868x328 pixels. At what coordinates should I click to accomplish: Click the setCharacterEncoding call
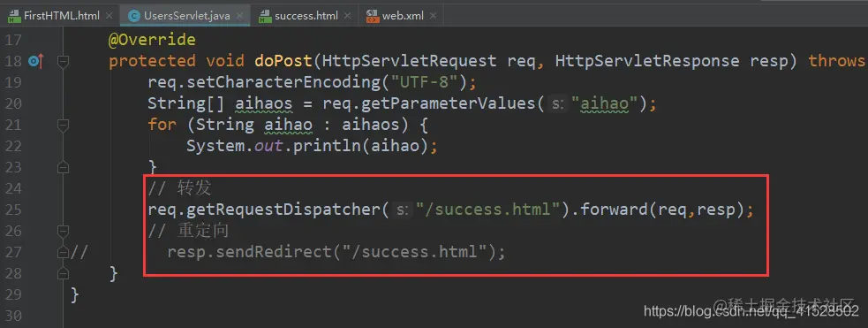coord(283,82)
